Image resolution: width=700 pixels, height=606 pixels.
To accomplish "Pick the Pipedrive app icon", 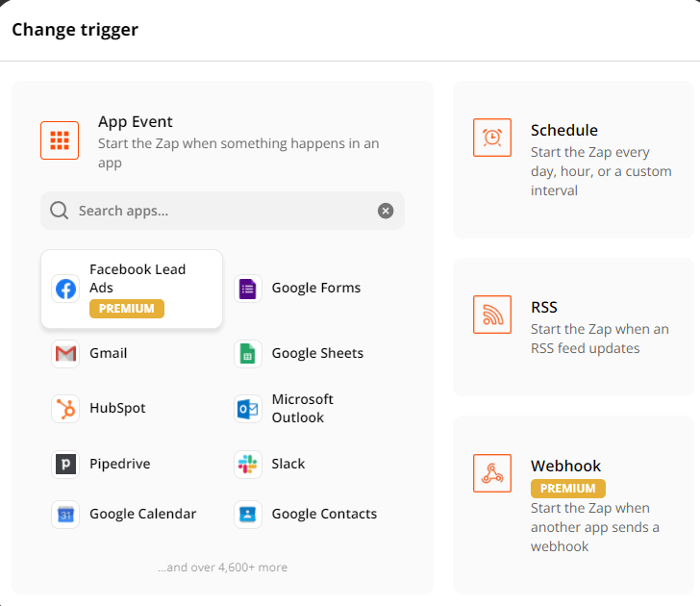I will click(65, 464).
